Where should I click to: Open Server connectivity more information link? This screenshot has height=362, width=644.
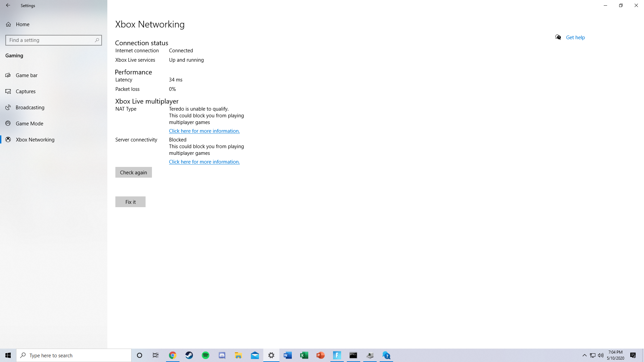pos(204,162)
